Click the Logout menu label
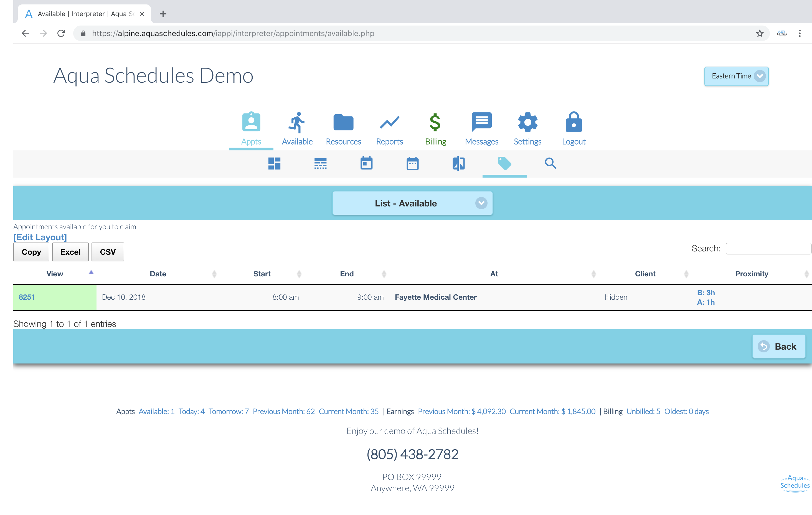The height and width of the screenshot is (515, 812). point(574,142)
